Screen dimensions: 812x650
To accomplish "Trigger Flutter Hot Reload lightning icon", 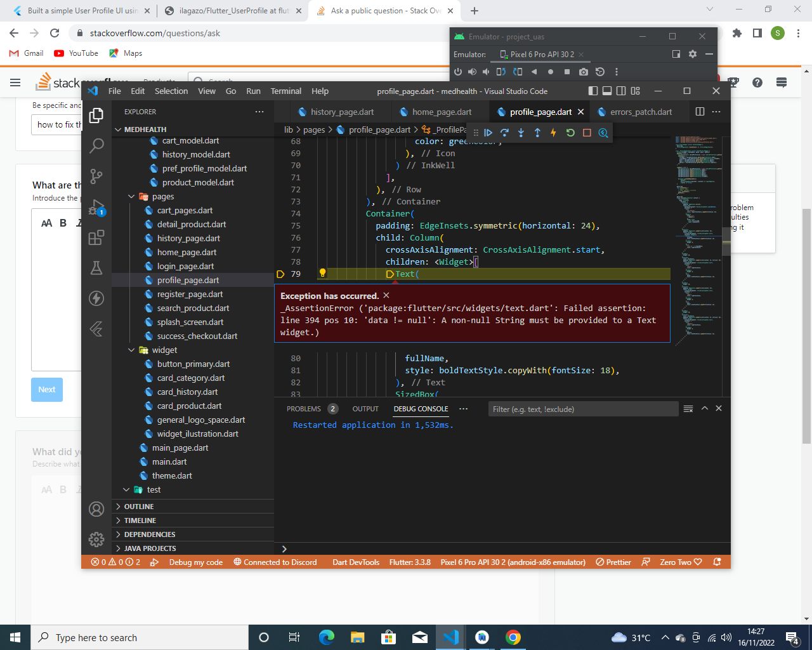I will point(554,133).
